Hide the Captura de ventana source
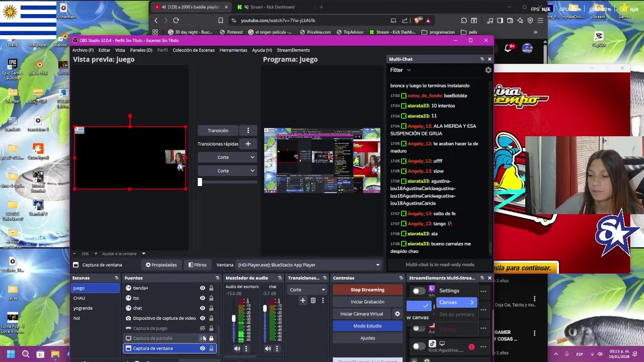644x362 pixels. (202, 348)
